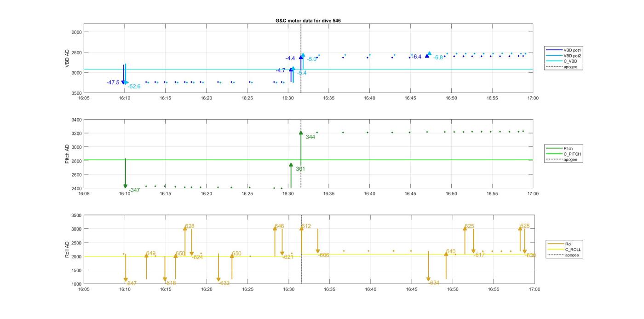644x319 pixels.
Task: Click the '16:30' tick under the VBD plot
Action: pos(288,98)
